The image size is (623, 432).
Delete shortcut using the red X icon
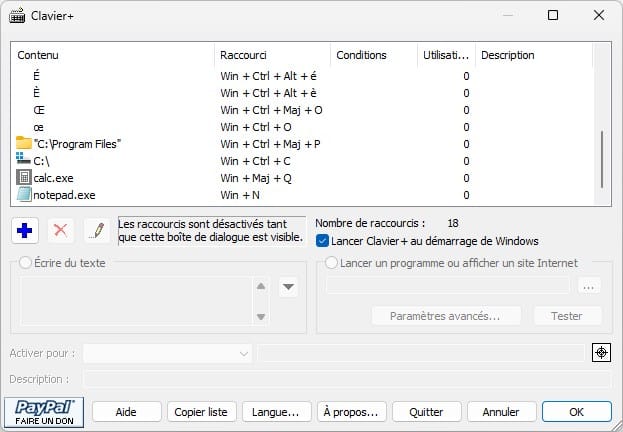tap(60, 231)
